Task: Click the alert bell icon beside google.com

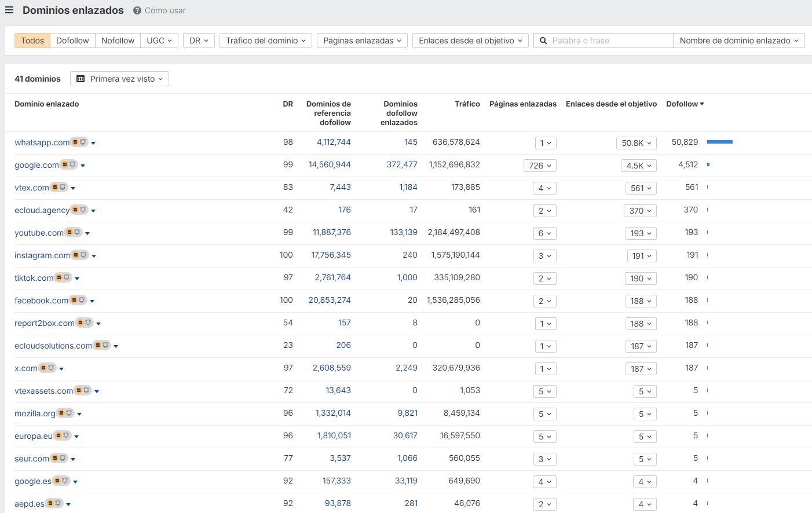Action: pyautogui.click(x=72, y=164)
